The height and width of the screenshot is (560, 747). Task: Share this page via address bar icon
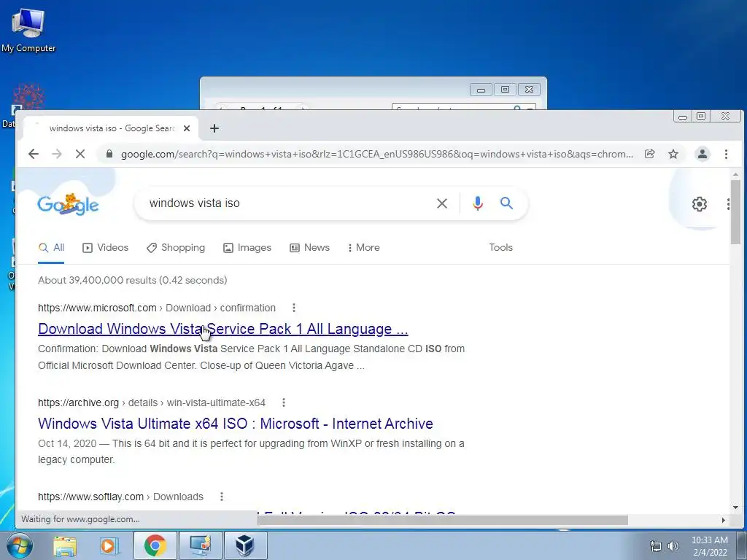click(x=649, y=154)
